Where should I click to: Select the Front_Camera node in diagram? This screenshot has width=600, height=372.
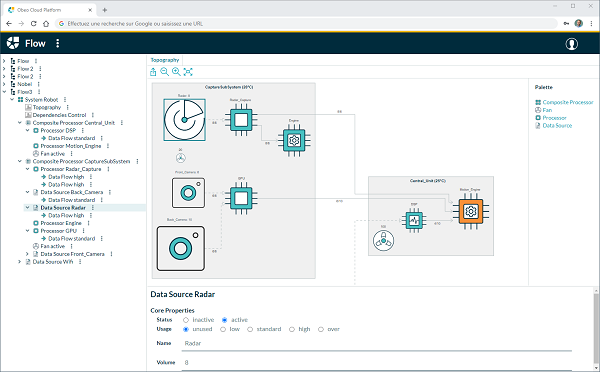[x=188, y=193]
